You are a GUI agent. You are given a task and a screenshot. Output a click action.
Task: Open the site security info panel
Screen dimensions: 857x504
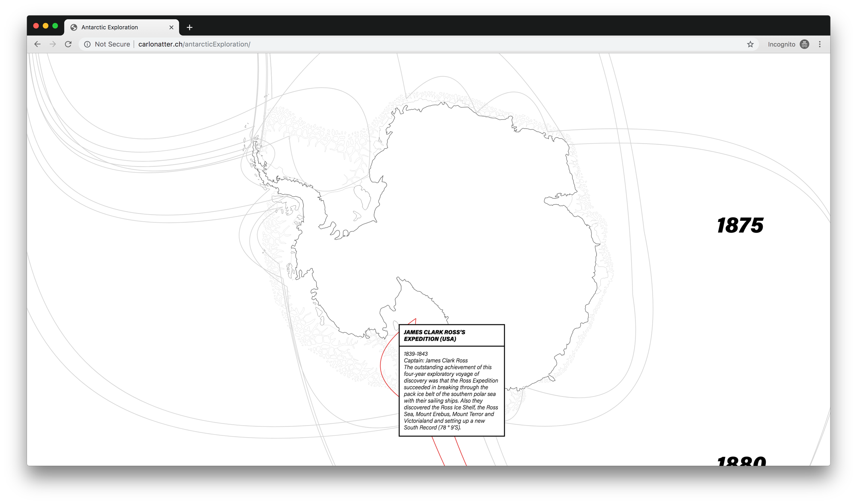click(88, 44)
